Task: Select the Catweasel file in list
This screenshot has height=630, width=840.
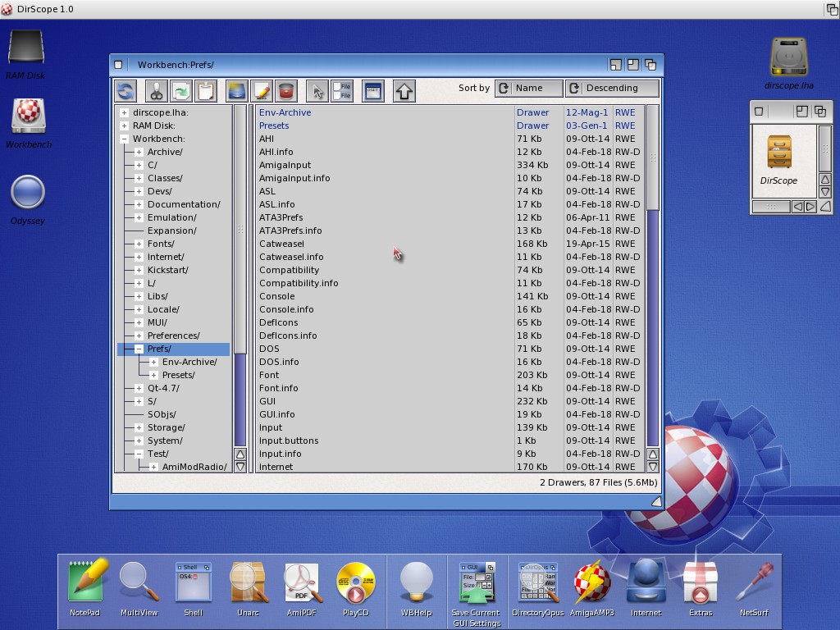Action: pyautogui.click(x=281, y=244)
